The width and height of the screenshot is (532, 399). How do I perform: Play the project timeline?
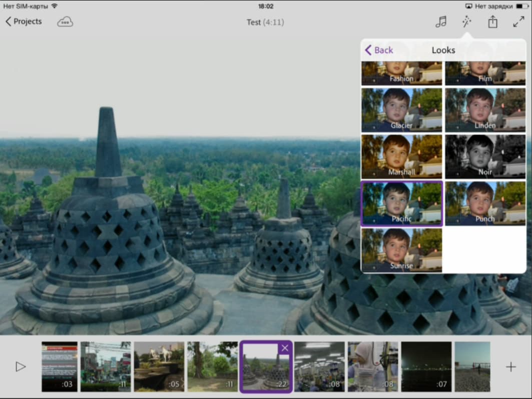pyautogui.click(x=21, y=366)
